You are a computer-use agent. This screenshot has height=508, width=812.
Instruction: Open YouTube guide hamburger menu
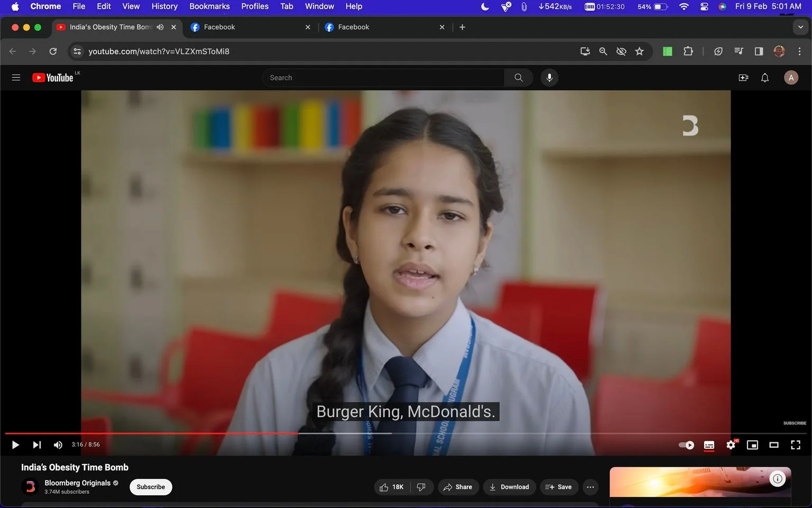[x=16, y=78]
